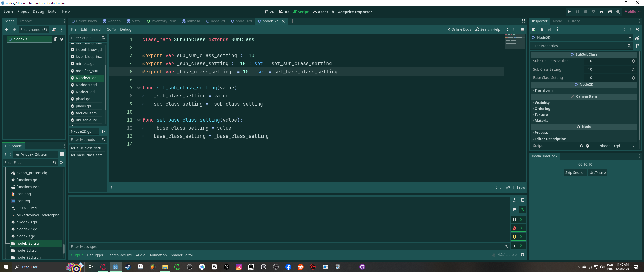Copy the output selection icon
Image resolution: width=644 pixels, height=272 pixels.
[x=522, y=200]
